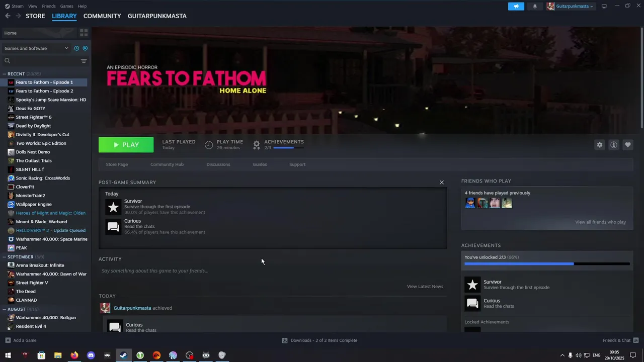Click Survivor star icon in Post-Game Summary

113,207
